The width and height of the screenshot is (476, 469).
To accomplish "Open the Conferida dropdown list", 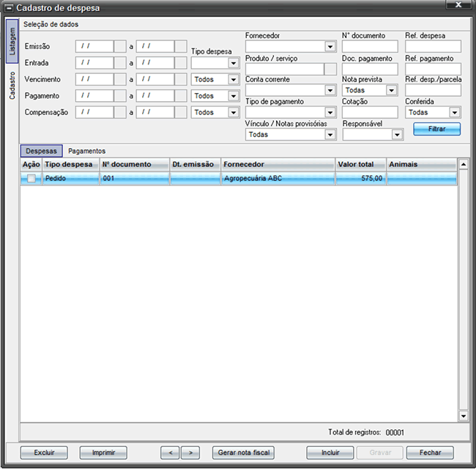I will pyautogui.click(x=455, y=113).
